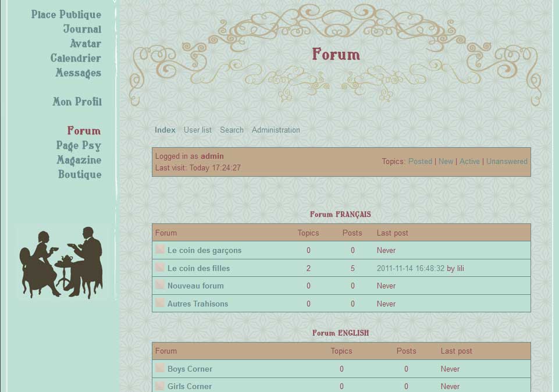Open Le coin des garçons forum
The width and height of the screenshot is (559, 392).
point(204,251)
